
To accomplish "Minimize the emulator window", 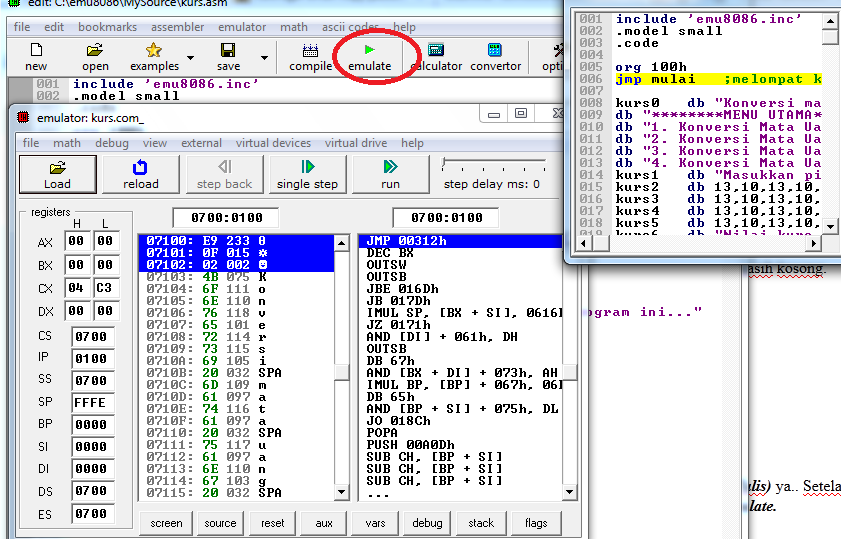I will [494, 113].
